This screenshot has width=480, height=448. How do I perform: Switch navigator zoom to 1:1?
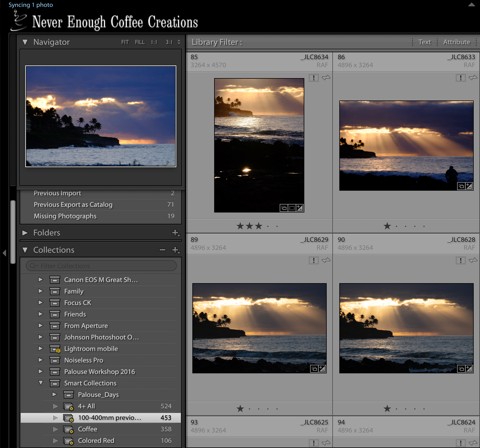pos(154,42)
